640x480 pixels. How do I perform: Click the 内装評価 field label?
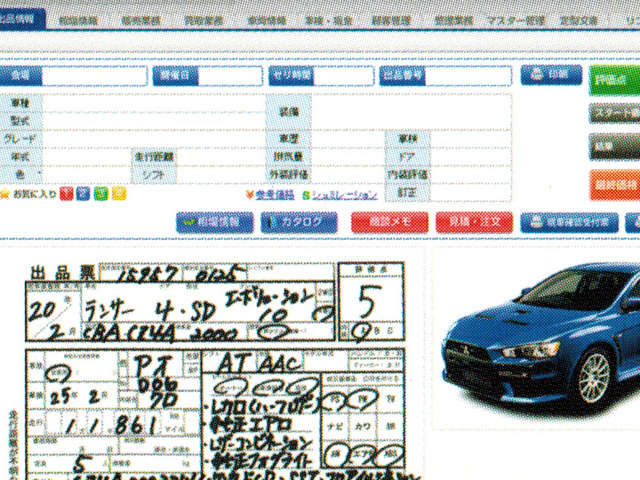(407, 175)
